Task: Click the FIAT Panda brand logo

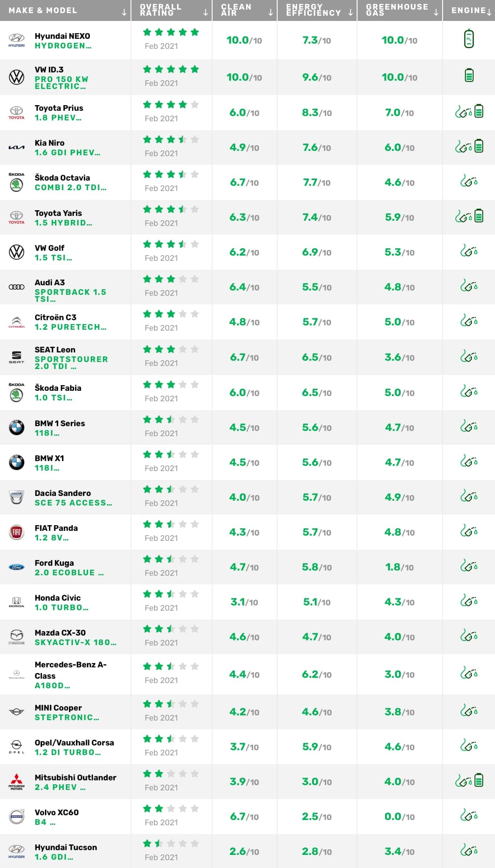Action: tap(17, 532)
